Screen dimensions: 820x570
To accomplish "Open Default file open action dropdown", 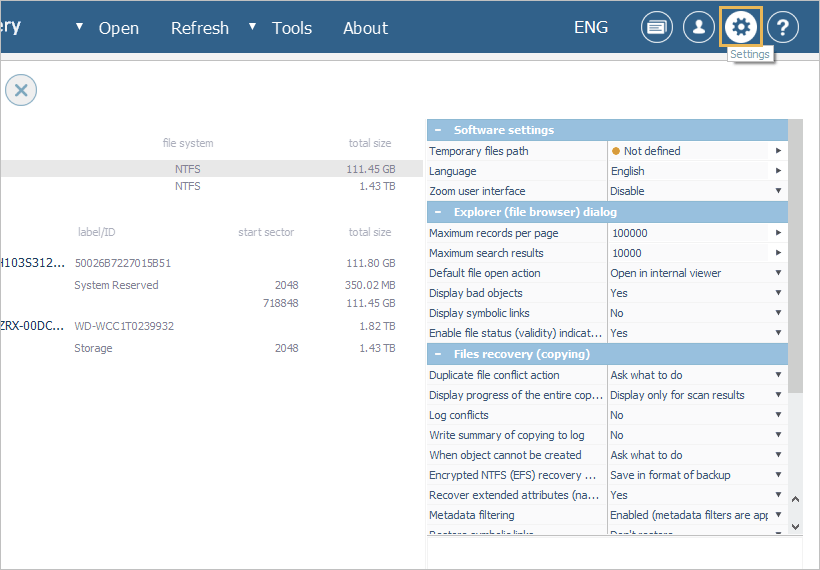I will (778, 272).
